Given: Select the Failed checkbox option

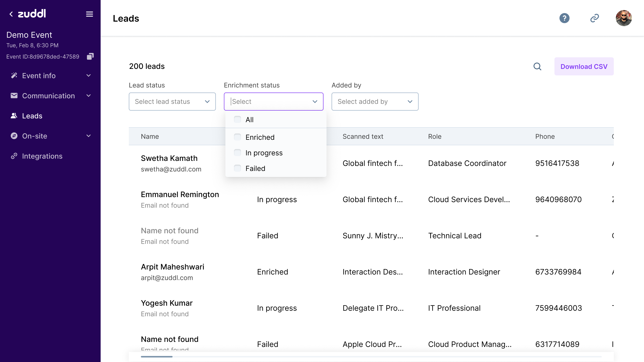Looking at the screenshot, I should (x=237, y=168).
